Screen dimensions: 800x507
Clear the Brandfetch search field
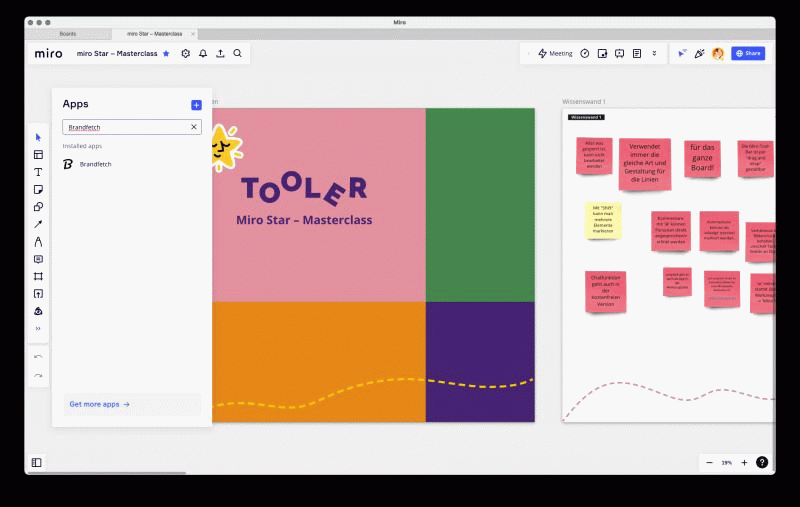coord(194,127)
